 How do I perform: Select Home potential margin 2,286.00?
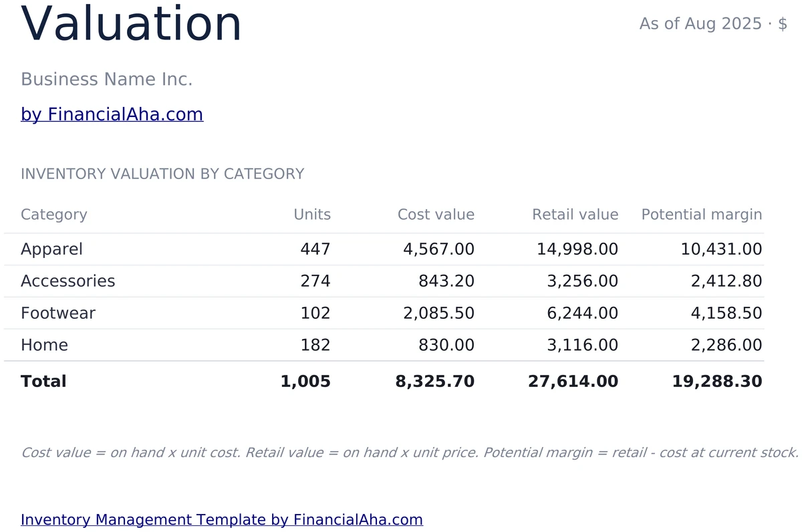coord(726,346)
